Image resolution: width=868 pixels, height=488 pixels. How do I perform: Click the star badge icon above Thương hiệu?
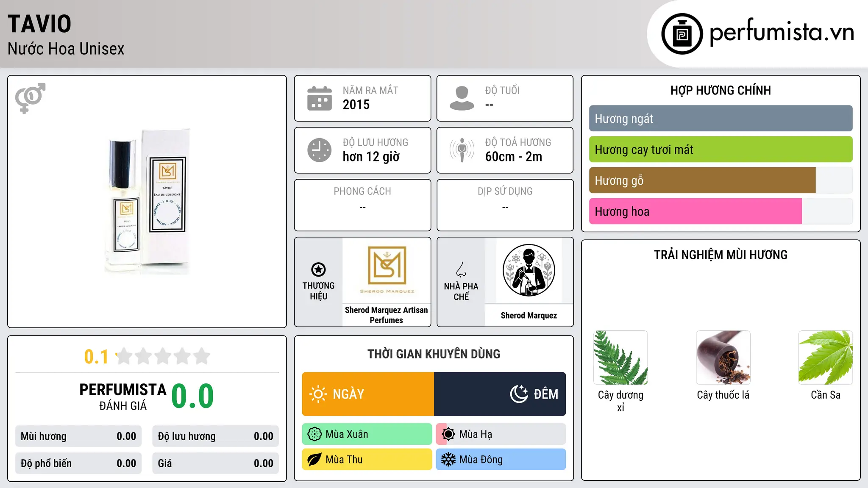[x=318, y=269]
